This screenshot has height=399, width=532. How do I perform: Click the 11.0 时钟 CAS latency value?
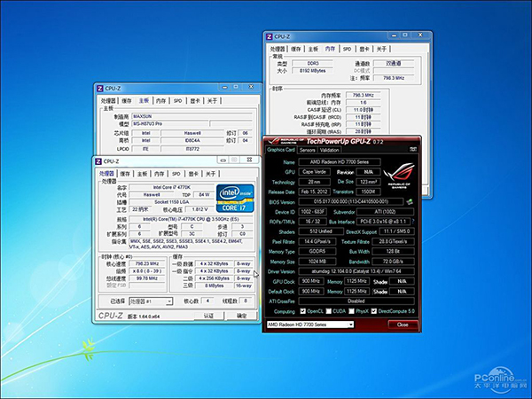coord(363,110)
